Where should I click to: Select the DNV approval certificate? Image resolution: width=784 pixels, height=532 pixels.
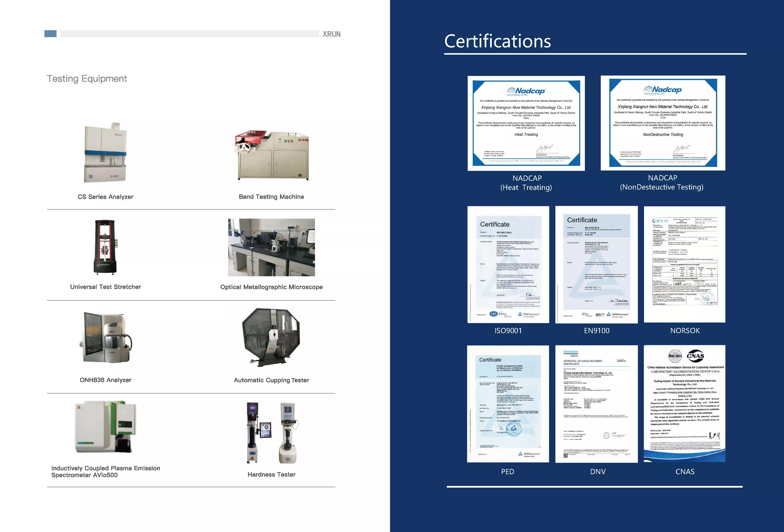pos(596,404)
